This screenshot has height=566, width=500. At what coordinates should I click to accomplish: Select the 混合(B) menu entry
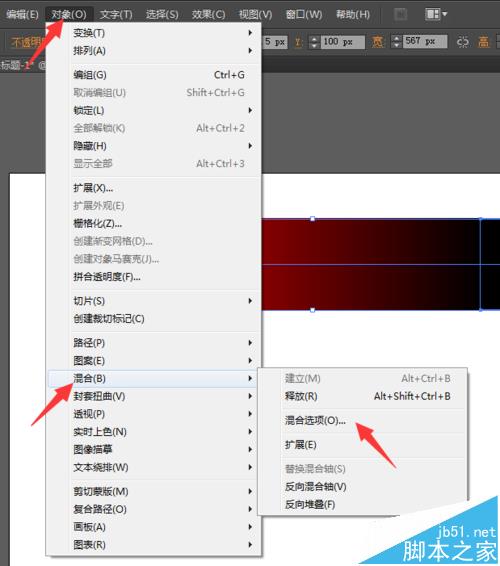point(154,378)
